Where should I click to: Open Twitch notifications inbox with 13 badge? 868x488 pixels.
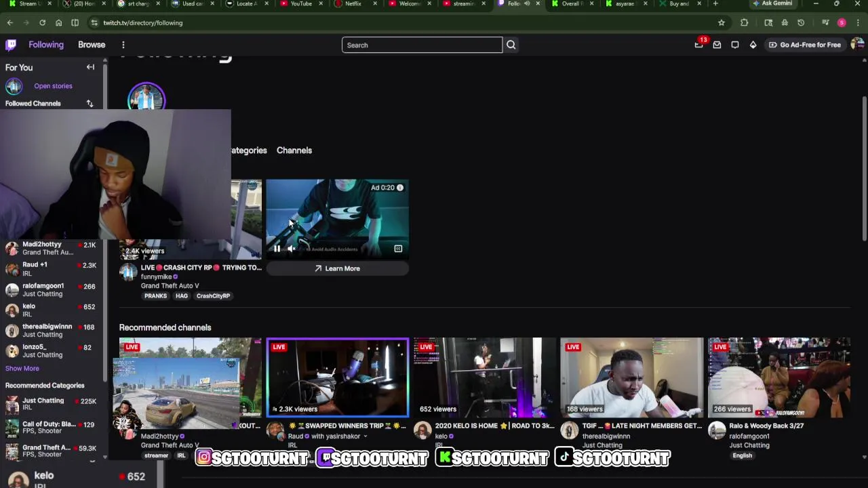coord(699,45)
